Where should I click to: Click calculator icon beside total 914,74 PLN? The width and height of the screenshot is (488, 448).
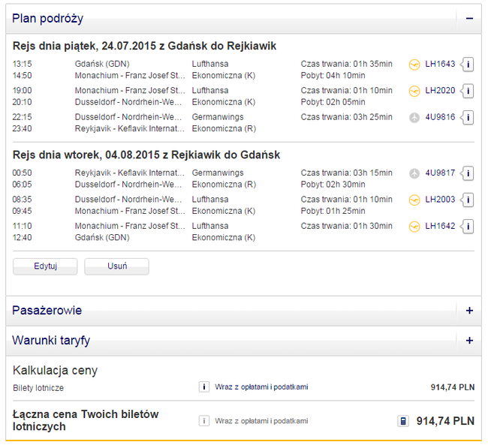[403, 421]
